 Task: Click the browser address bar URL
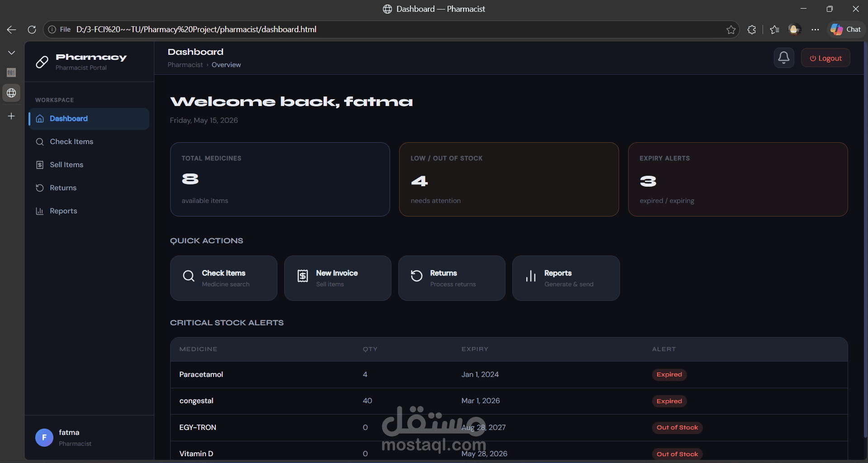[x=196, y=29]
